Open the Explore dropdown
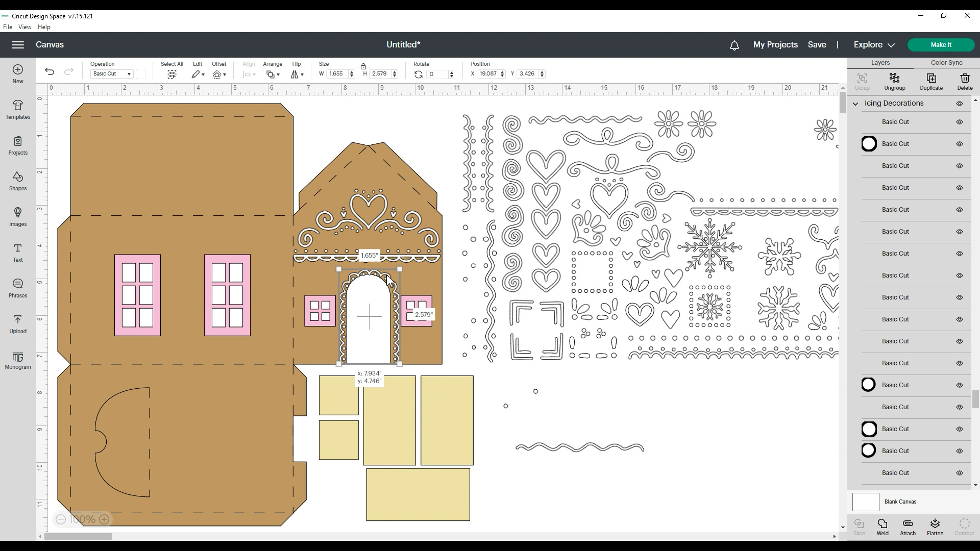This screenshot has width=980, height=551. pos(873,45)
